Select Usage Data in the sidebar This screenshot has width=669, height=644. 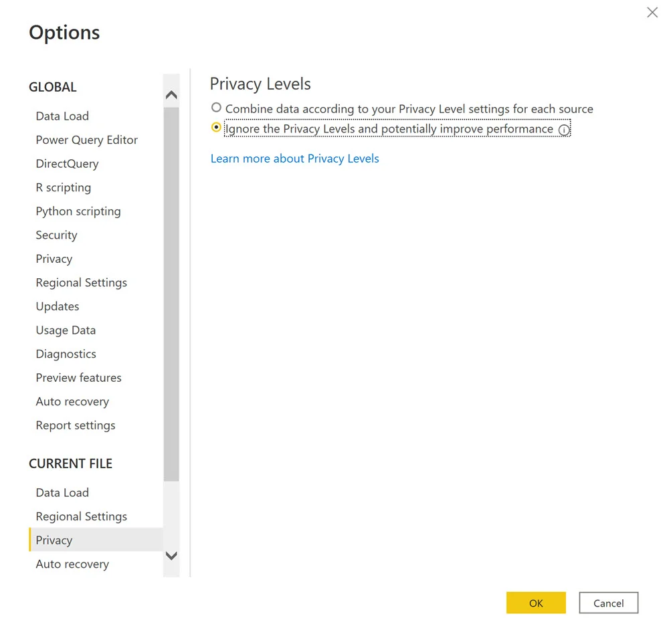click(x=66, y=330)
